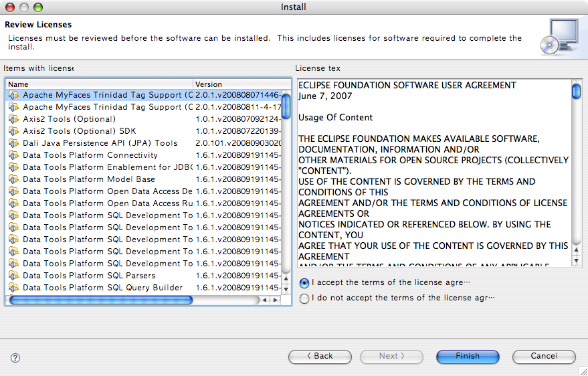The height and width of the screenshot is (376, 588).
Task: Click the Next button
Action: point(391,357)
